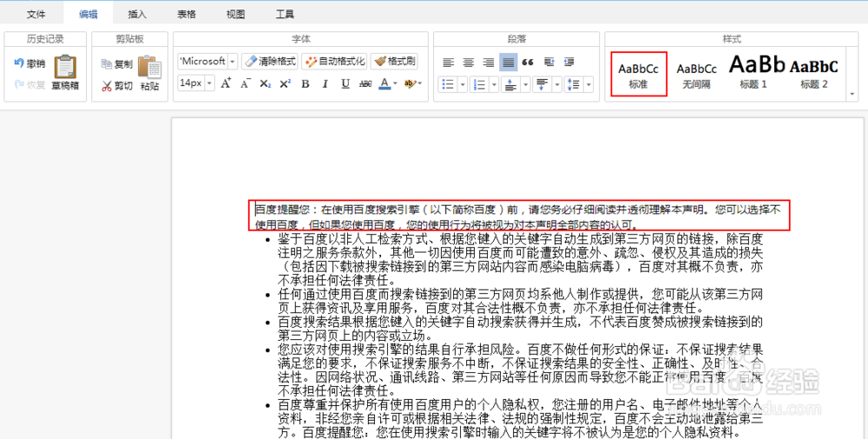Apply the font color A button
Viewport: 868px width, 439px height.
pyautogui.click(x=385, y=83)
